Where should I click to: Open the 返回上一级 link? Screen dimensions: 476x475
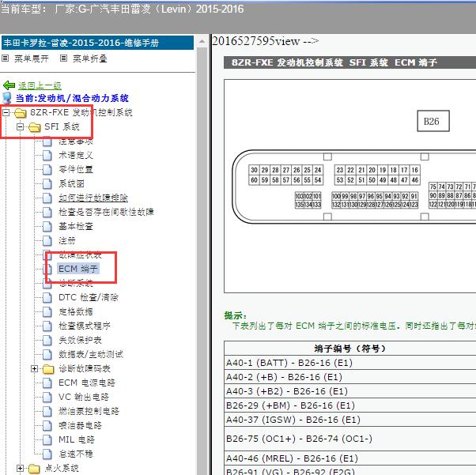(40, 85)
